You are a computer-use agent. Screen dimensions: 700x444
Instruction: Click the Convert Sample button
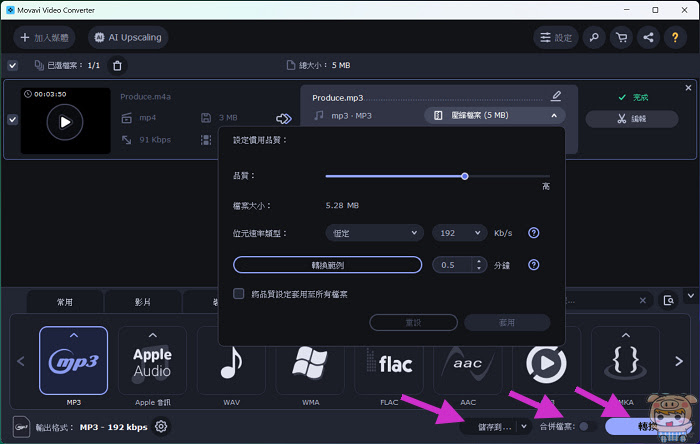pyautogui.click(x=327, y=265)
